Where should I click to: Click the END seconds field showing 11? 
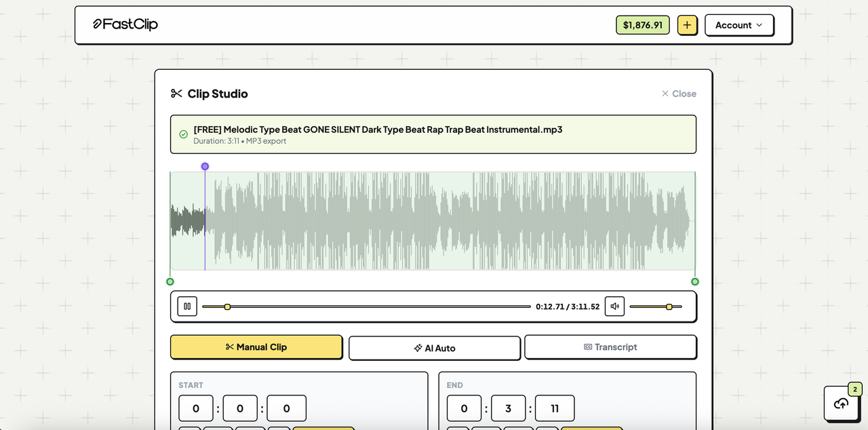click(x=555, y=408)
